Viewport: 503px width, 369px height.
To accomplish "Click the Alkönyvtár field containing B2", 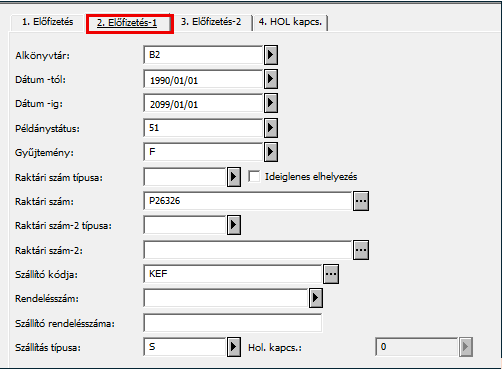I will pyautogui.click(x=203, y=55).
